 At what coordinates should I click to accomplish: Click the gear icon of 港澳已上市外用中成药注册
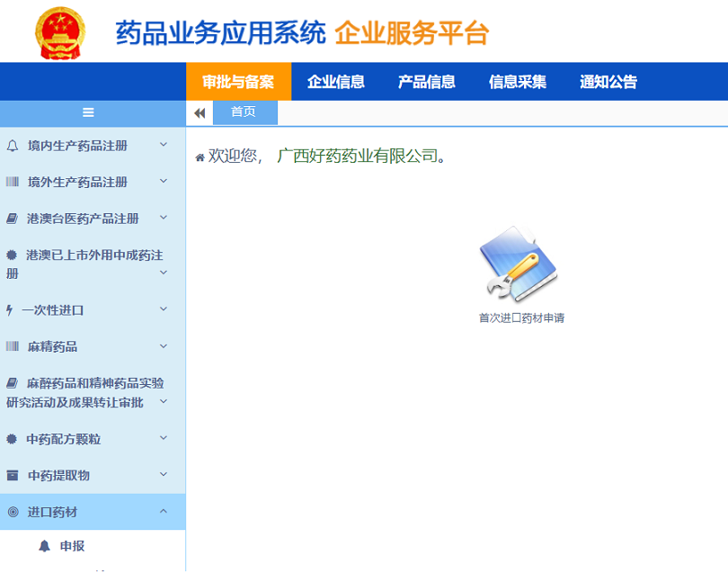12,255
